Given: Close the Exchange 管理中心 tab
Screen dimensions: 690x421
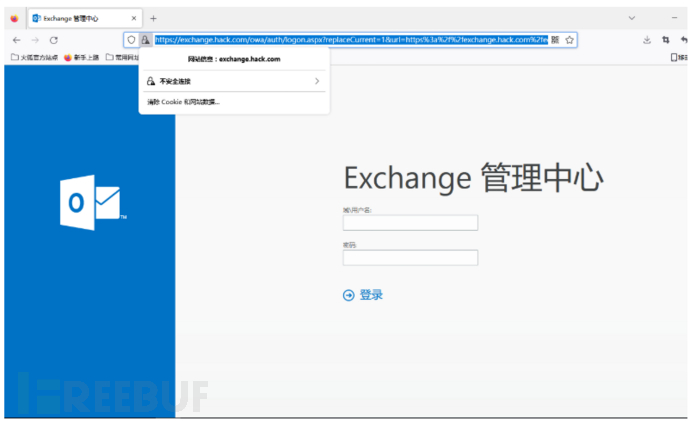Looking at the screenshot, I should coord(134,18).
